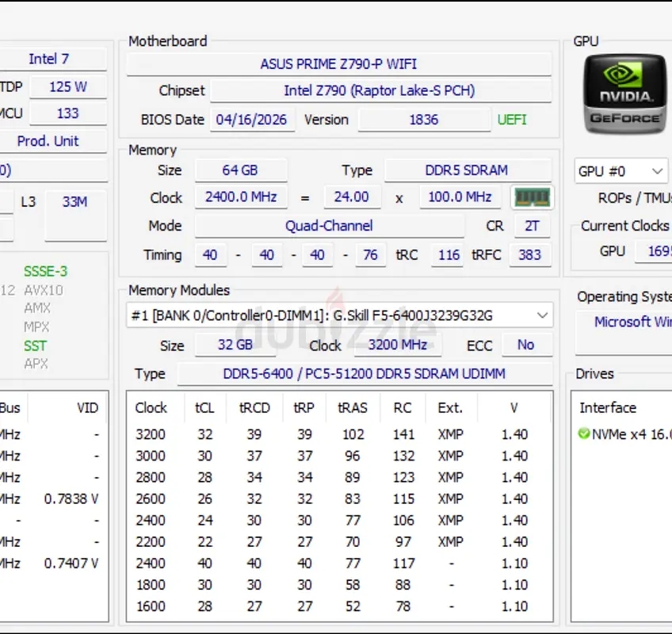Image resolution: width=672 pixels, height=634 pixels.
Task: Click the Quad-Channel mode field
Action: 329,226
